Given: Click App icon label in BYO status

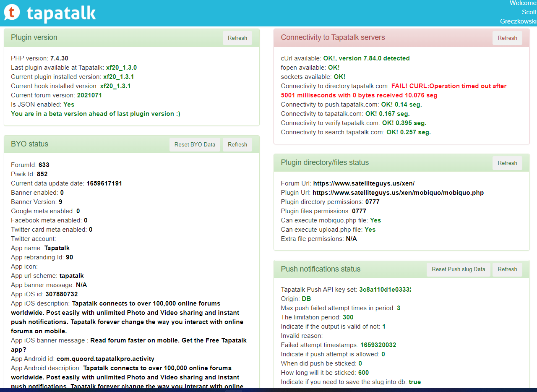Looking at the screenshot, I should click(24, 267).
